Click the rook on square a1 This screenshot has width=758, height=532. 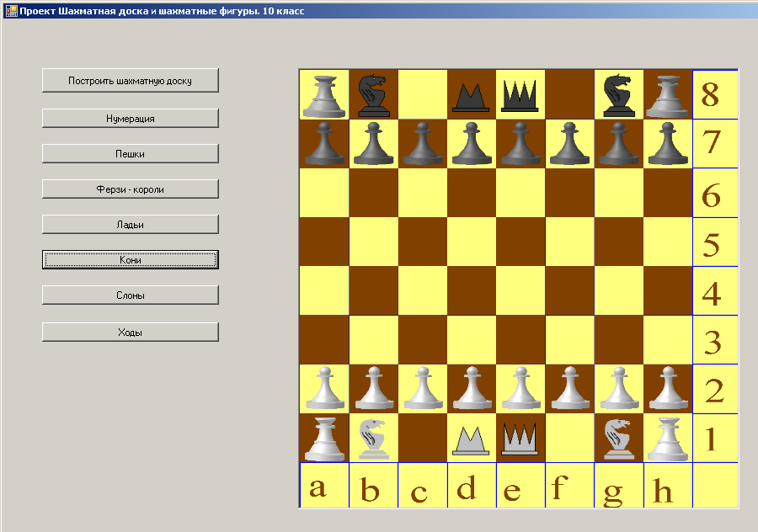click(324, 438)
